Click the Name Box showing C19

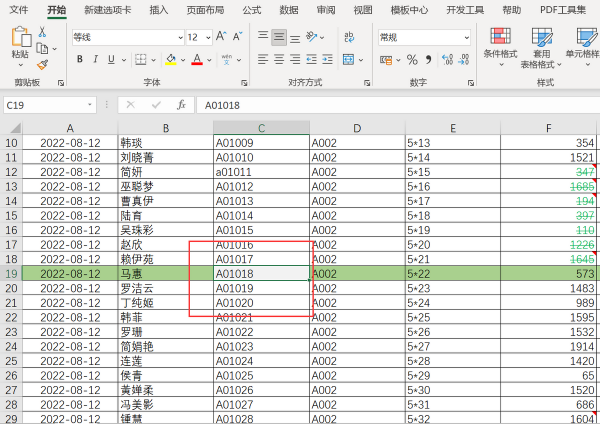coord(44,105)
